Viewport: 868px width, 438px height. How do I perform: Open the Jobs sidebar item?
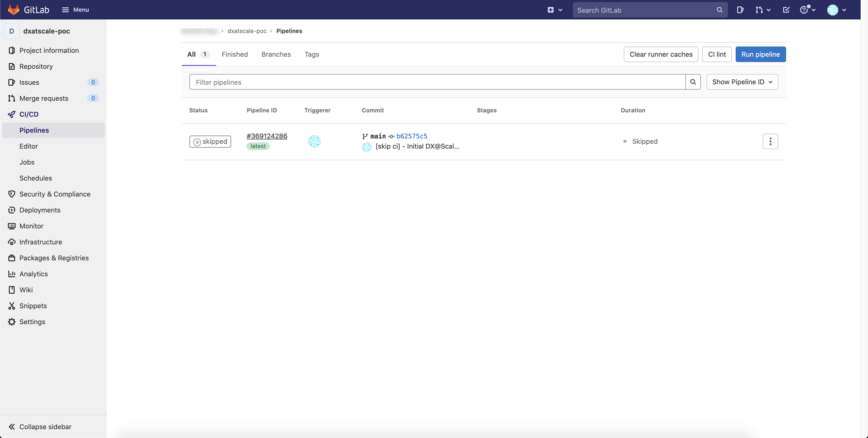coord(53,162)
